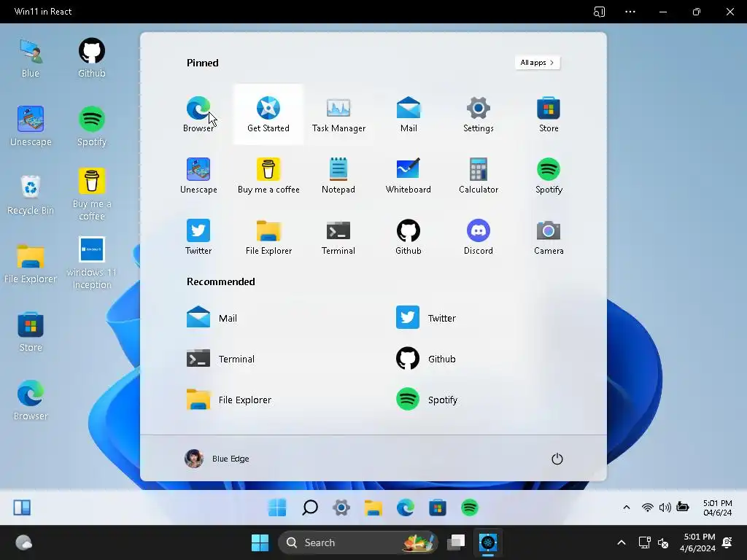Open host notification bell

coord(727,542)
